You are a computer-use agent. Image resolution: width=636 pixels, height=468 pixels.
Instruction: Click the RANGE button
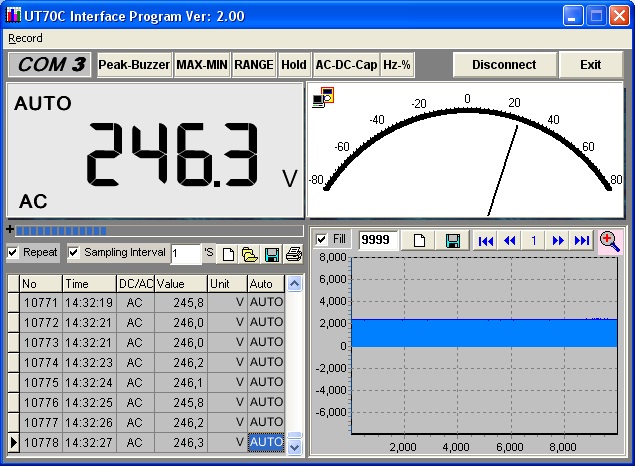(x=254, y=64)
